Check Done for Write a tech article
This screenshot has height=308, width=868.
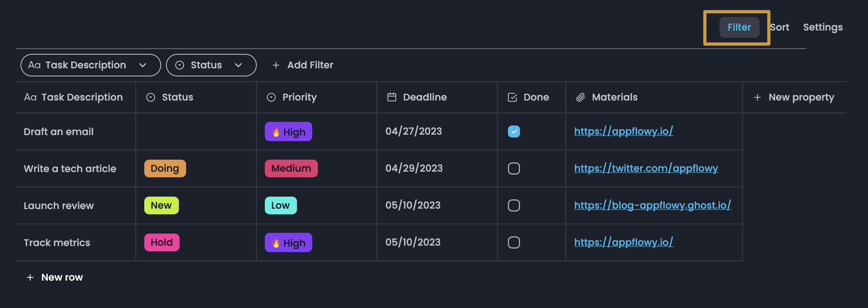514,168
